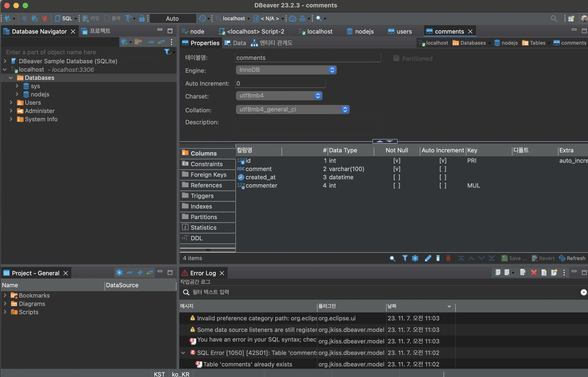The height and width of the screenshot is (377, 588).
Task: Click the grey search icon at top right
Action: 554,18
